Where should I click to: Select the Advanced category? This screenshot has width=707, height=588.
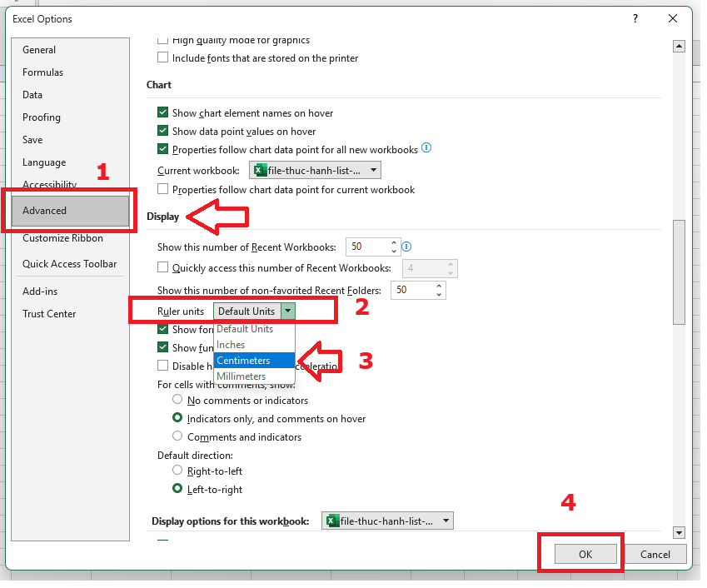tap(71, 212)
